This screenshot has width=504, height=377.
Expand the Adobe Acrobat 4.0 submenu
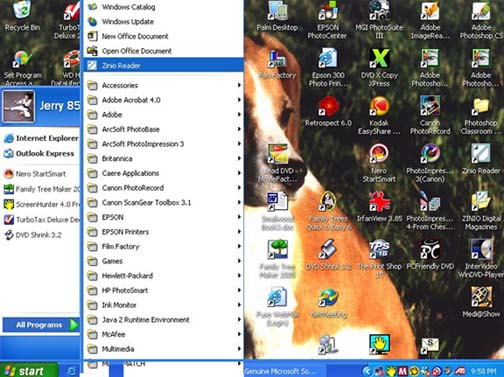point(164,100)
